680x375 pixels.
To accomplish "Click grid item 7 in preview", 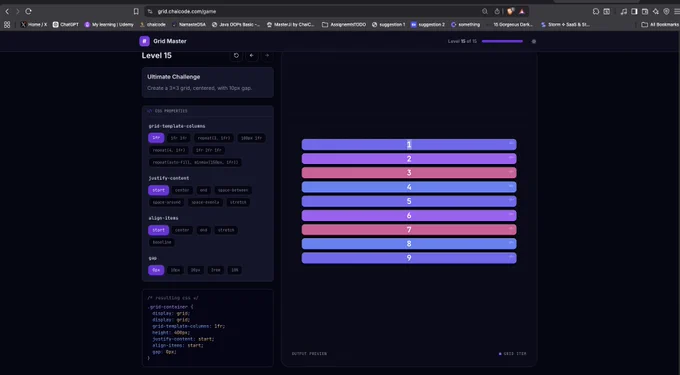I will [409, 230].
